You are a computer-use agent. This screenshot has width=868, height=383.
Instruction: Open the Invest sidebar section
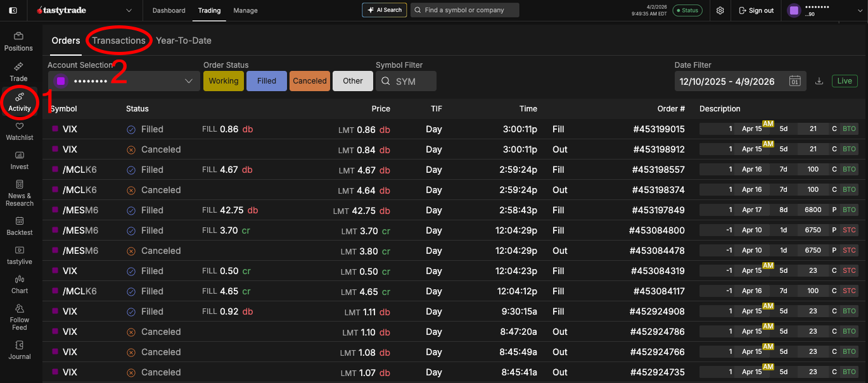click(x=20, y=160)
